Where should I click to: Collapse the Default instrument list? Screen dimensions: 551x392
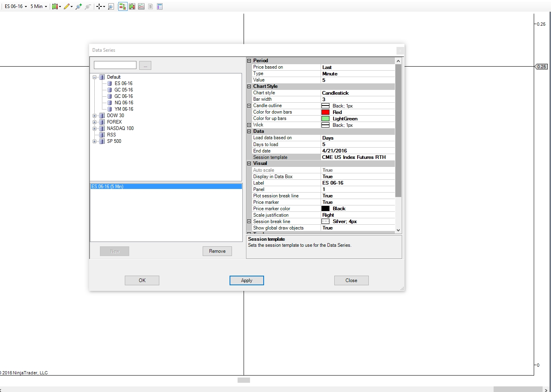[x=95, y=77]
